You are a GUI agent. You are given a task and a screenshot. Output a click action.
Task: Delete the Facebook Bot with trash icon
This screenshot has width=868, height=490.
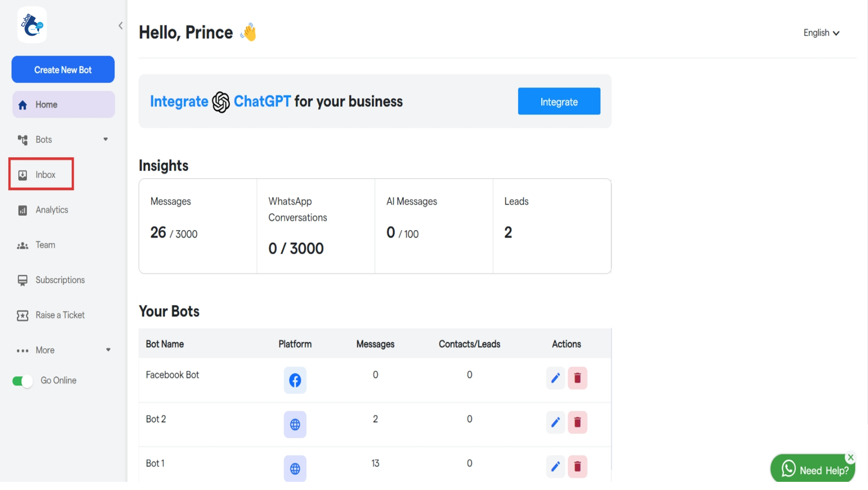click(577, 378)
